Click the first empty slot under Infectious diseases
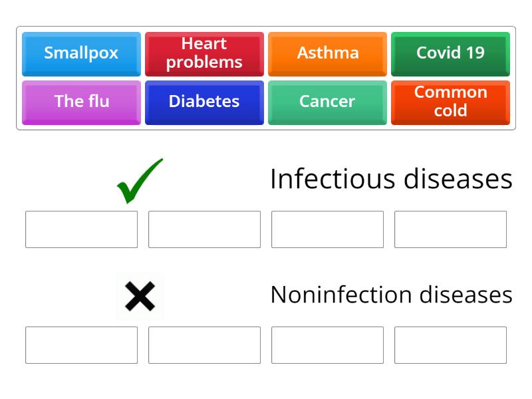The width and height of the screenshot is (532, 399). click(81, 229)
